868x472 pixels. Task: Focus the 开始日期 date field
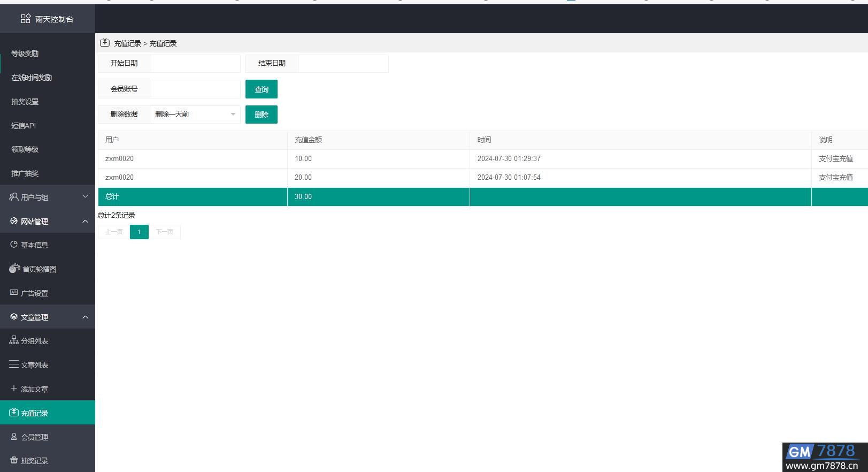(x=195, y=64)
